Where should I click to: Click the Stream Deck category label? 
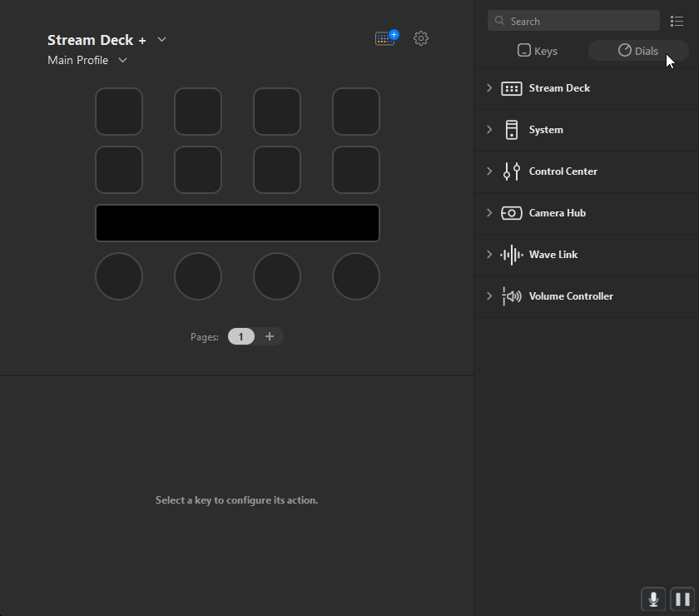click(559, 88)
